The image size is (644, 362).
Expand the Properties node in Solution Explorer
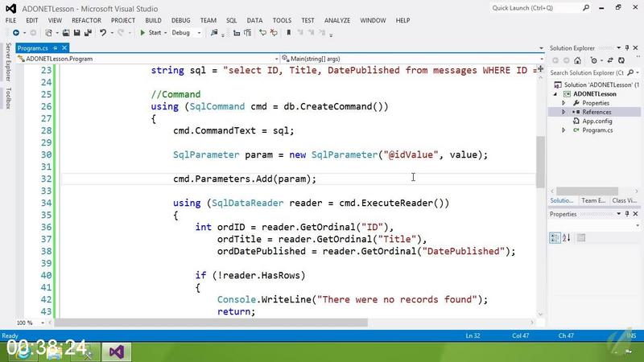563,103
